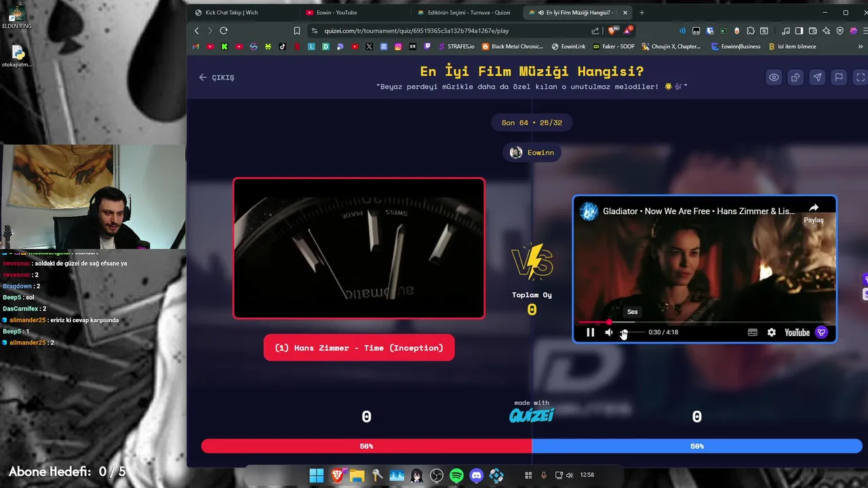
Task: Open Brave Shields lion icon
Action: pyautogui.click(x=613, y=30)
